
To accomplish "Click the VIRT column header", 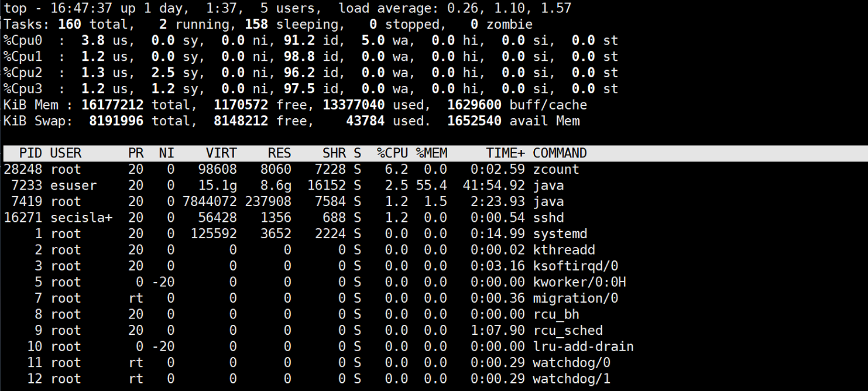I will (x=221, y=153).
